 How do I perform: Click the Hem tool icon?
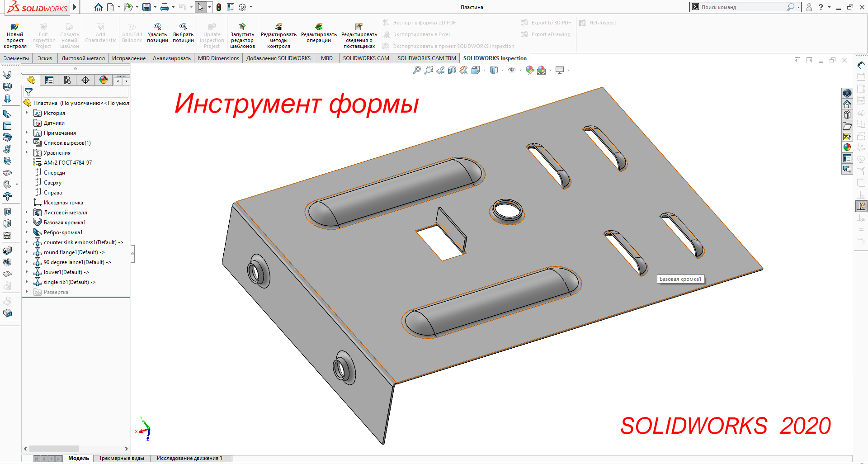tap(7, 137)
